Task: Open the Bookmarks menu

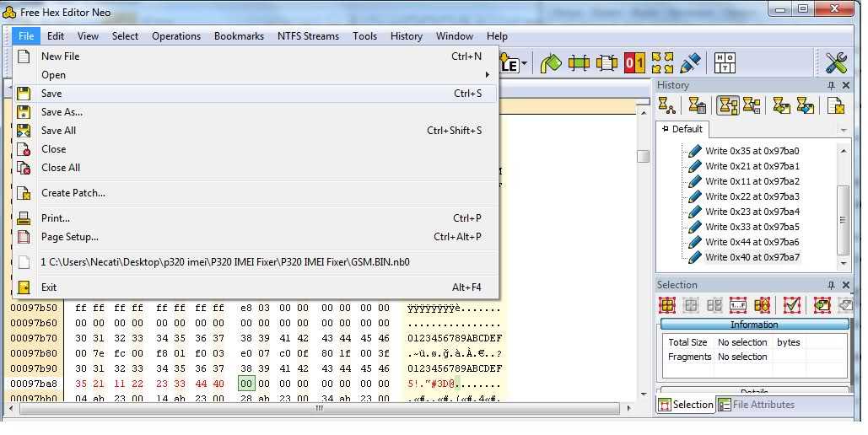Action: (240, 36)
